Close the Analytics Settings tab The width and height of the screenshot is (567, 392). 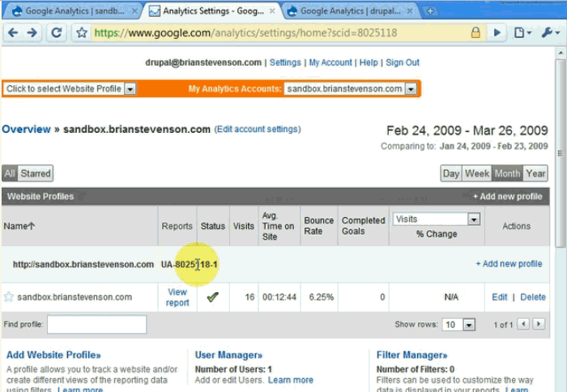click(272, 11)
